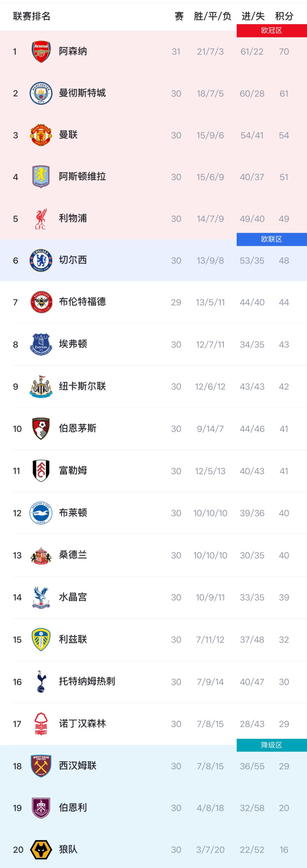Select the teal 降级区 zone label

[272, 745]
